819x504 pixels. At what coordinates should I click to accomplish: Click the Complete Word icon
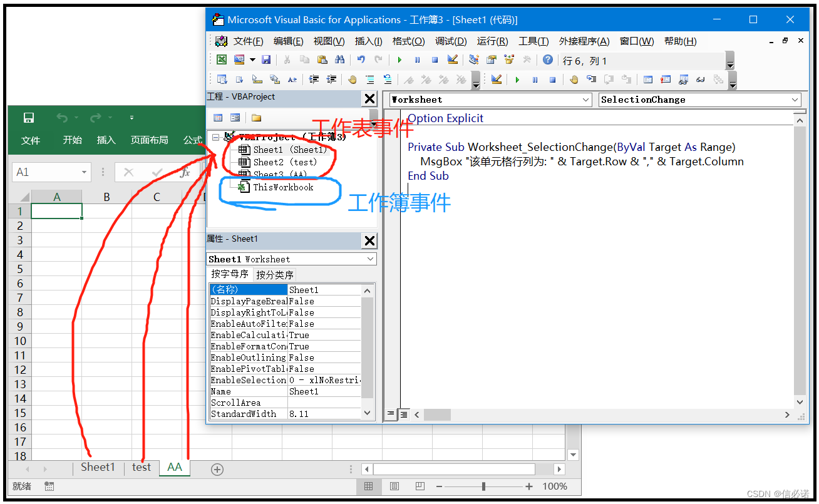(x=292, y=80)
